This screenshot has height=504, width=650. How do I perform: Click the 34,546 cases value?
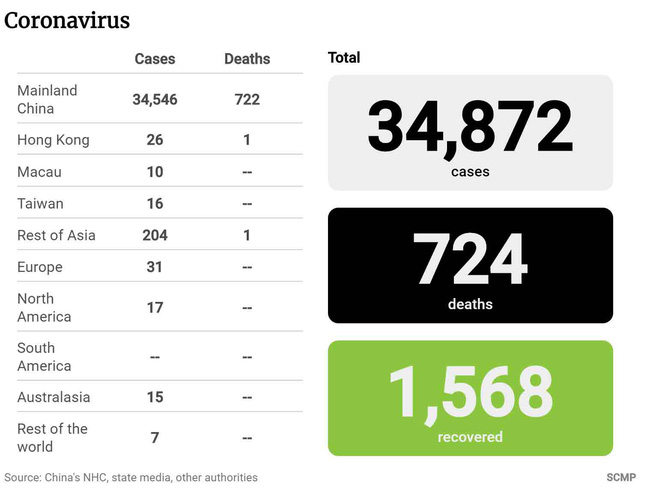point(154,99)
